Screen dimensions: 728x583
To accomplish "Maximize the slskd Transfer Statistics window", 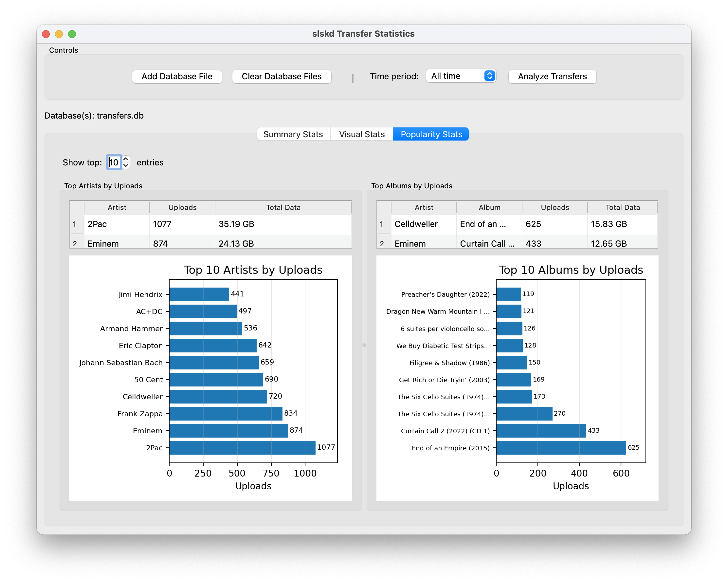I will [72, 34].
